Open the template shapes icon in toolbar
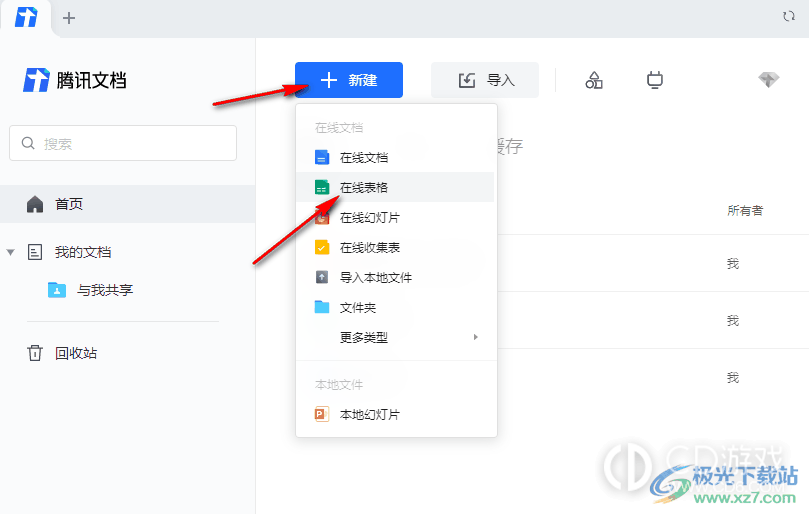Screen dimensions: 809x514 pos(594,80)
